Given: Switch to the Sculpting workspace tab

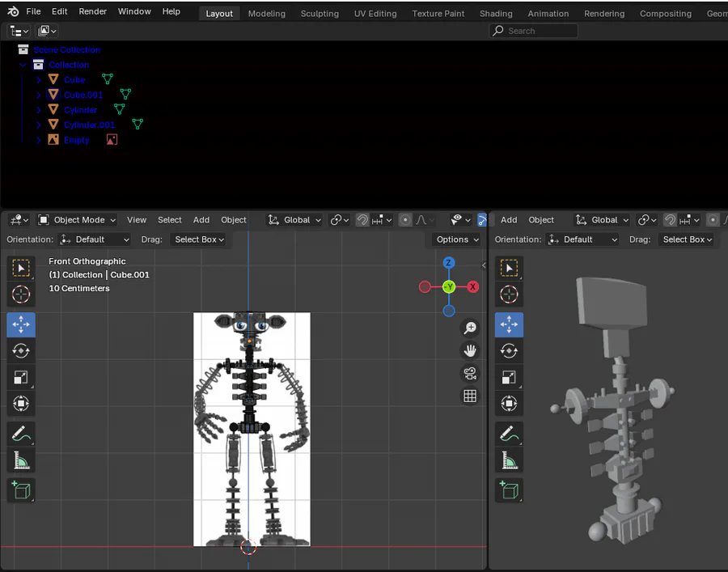Looking at the screenshot, I should click(320, 14).
